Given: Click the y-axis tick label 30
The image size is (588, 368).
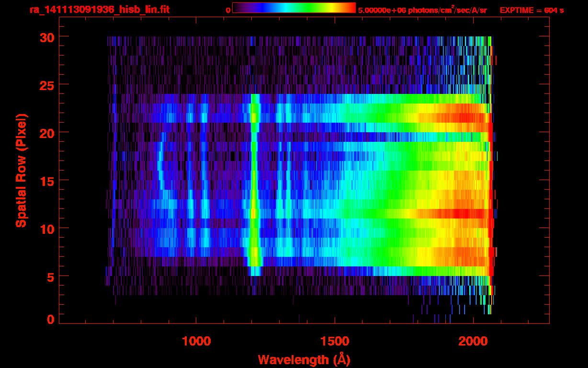Looking at the screenshot, I should tap(46, 37).
